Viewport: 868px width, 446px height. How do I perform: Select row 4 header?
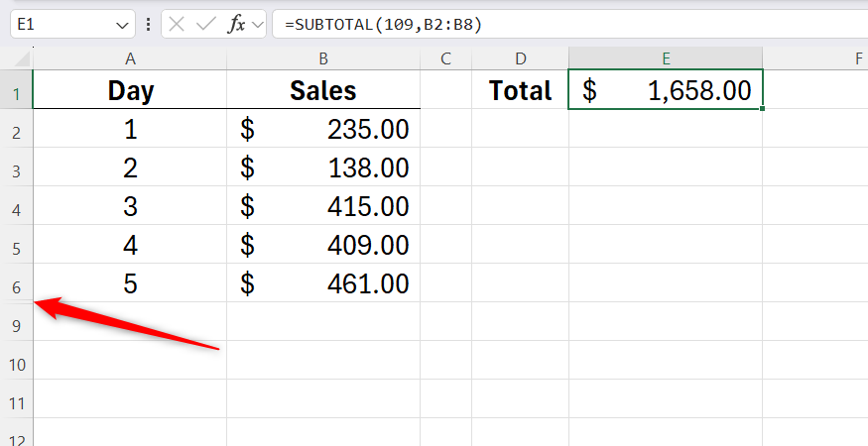pos(17,206)
